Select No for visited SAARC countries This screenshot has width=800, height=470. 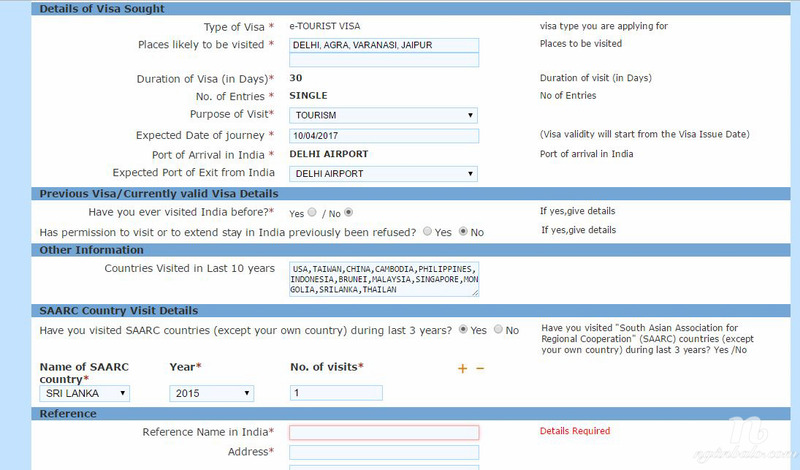pyautogui.click(x=498, y=330)
